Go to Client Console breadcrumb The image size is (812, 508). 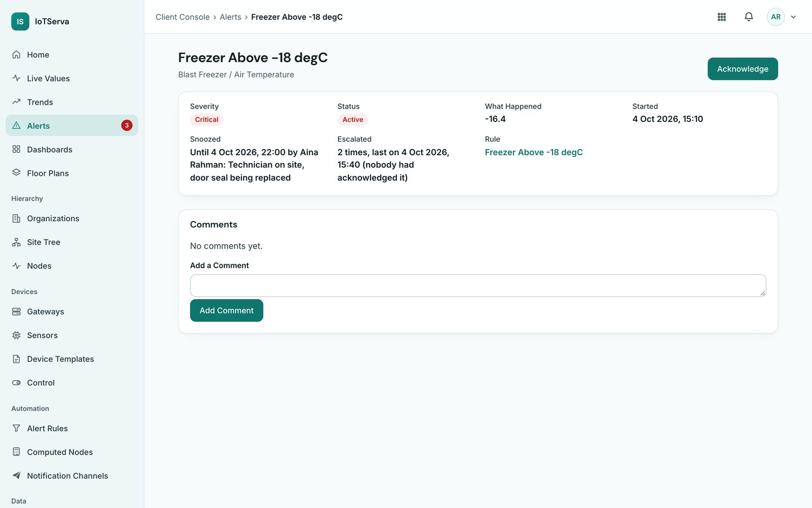coord(183,17)
